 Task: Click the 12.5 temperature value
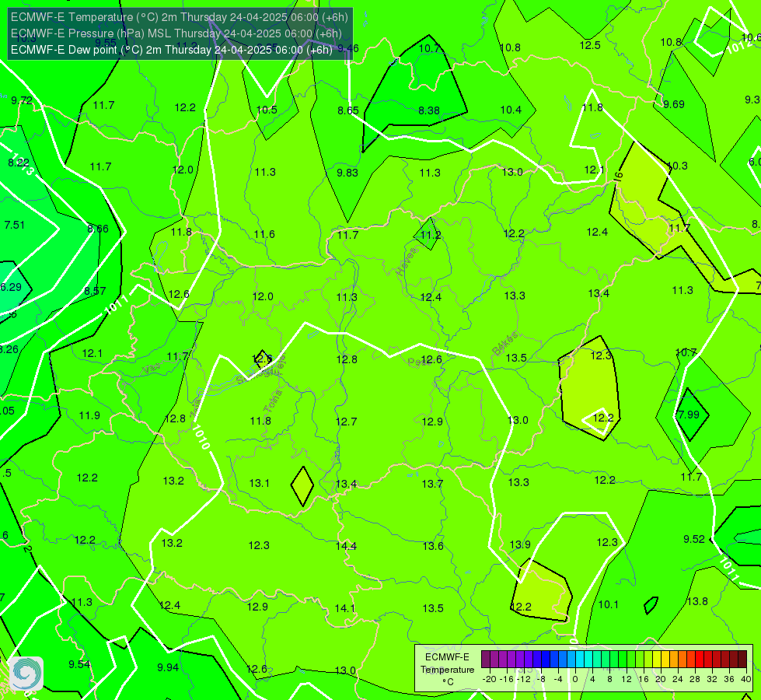[x=590, y=45]
